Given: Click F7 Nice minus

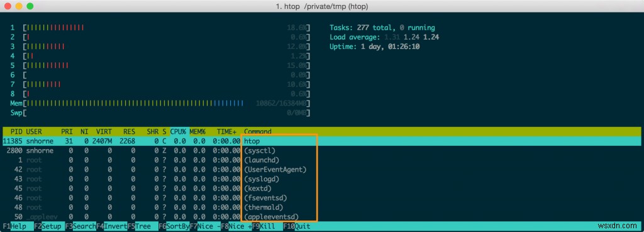Looking at the screenshot, I should coord(206,226).
